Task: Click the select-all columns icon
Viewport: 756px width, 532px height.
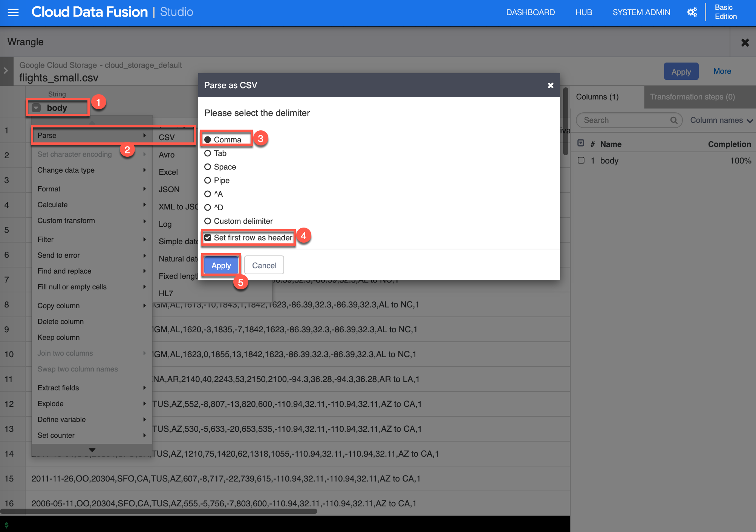Action: 581,143
